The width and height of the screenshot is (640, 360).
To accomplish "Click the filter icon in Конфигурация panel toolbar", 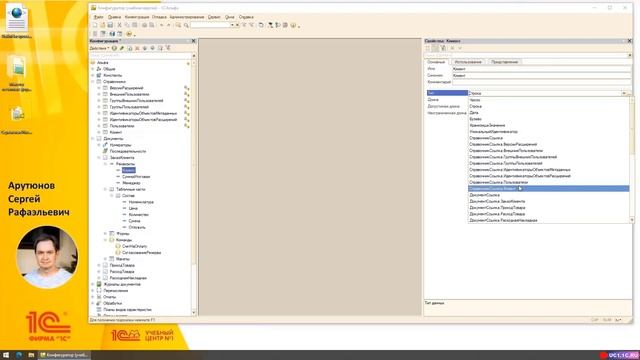I will tap(168, 48).
